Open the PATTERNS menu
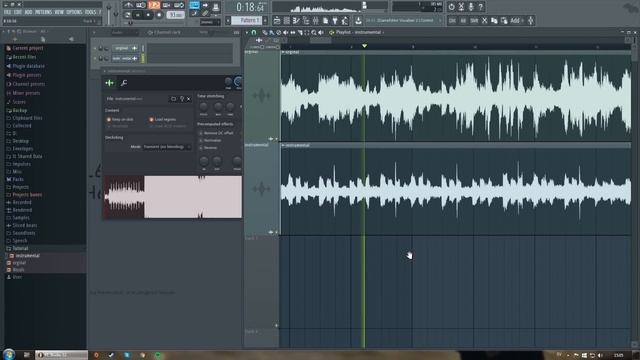640x360 pixels. [43, 12]
